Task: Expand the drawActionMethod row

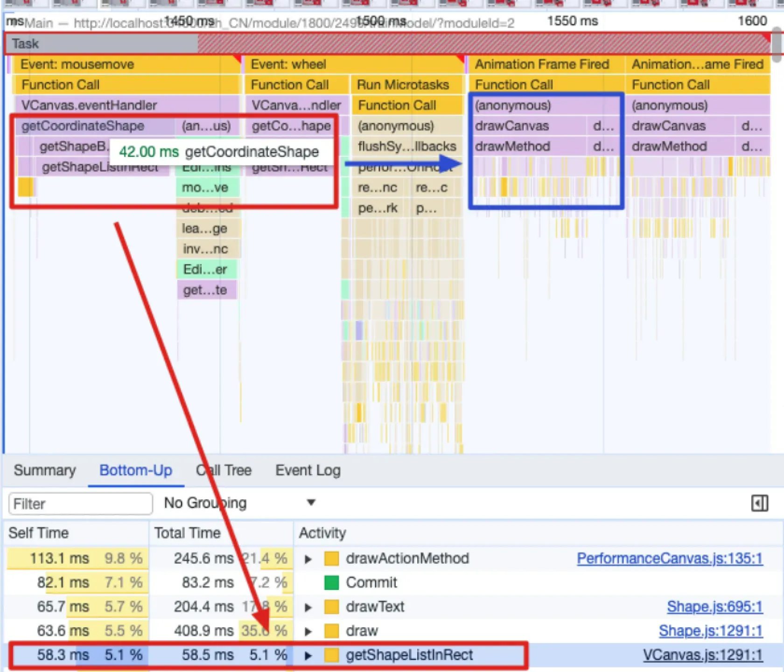Action: 308,559
